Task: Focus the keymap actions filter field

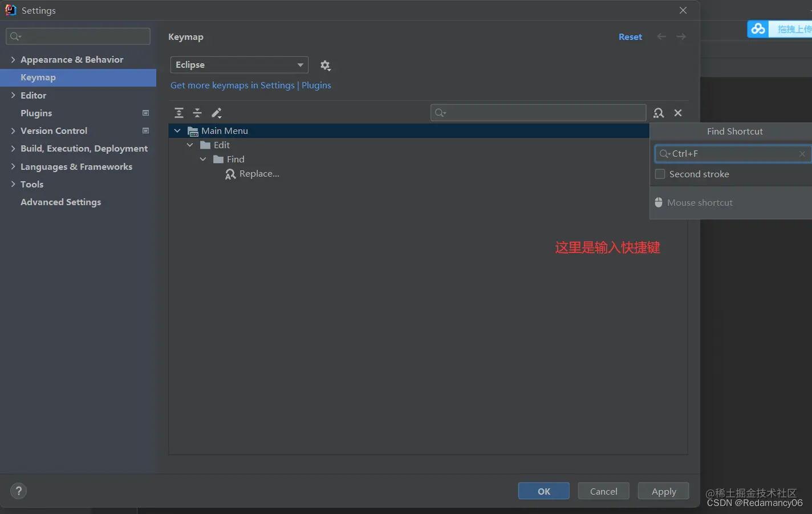Action: (538, 113)
